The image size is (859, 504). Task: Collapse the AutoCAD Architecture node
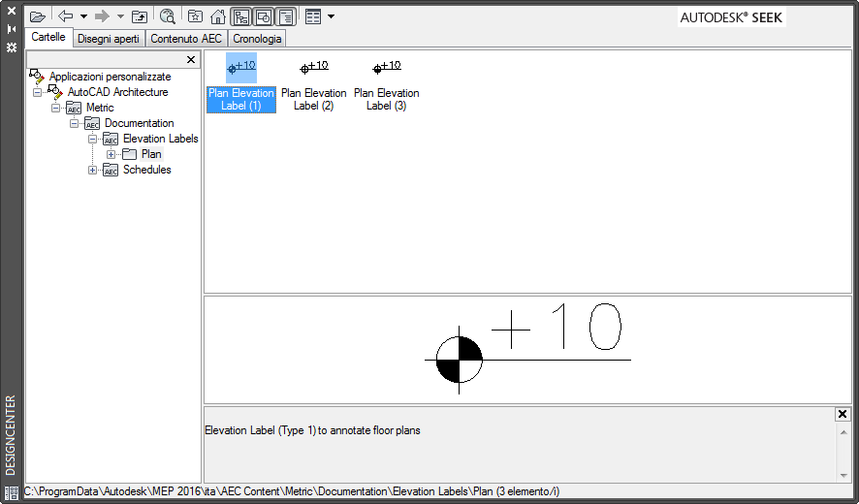(37, 92)
